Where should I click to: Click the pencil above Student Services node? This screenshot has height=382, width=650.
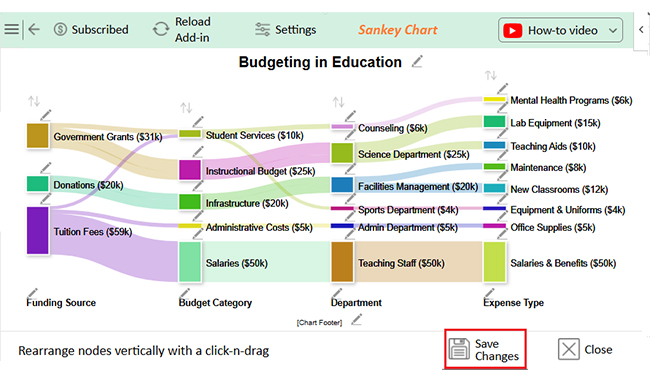point(198,121)
